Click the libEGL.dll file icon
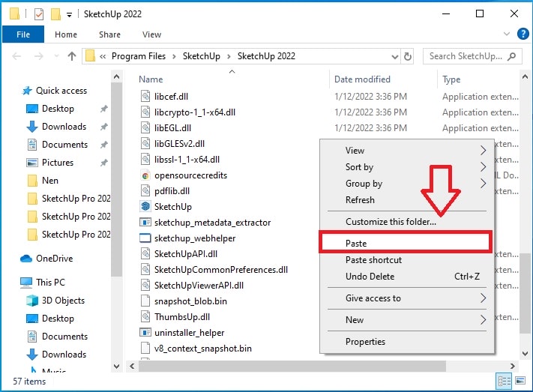Viewport: 533px width, 392px height. 145,128
